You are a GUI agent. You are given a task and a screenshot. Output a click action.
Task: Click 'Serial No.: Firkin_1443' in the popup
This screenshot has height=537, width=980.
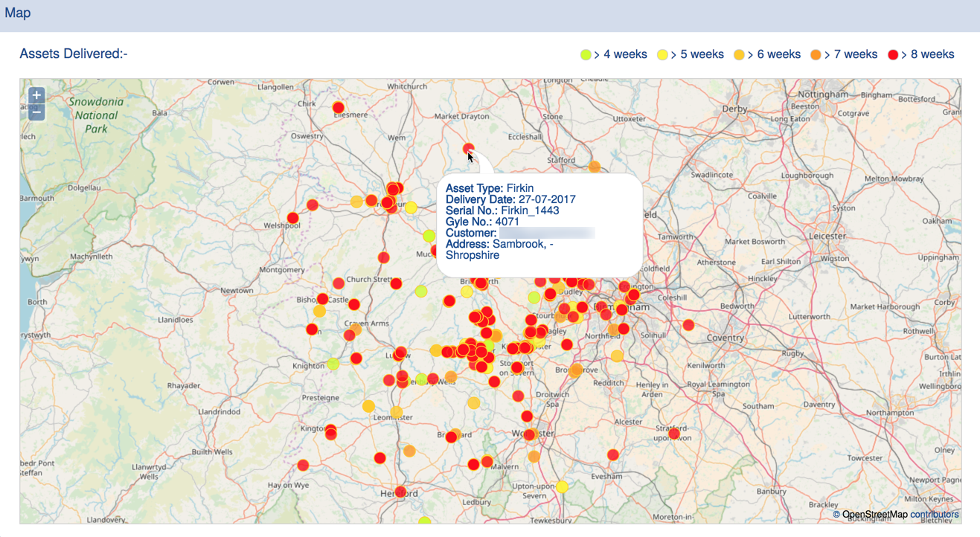(x=502, y=210)
